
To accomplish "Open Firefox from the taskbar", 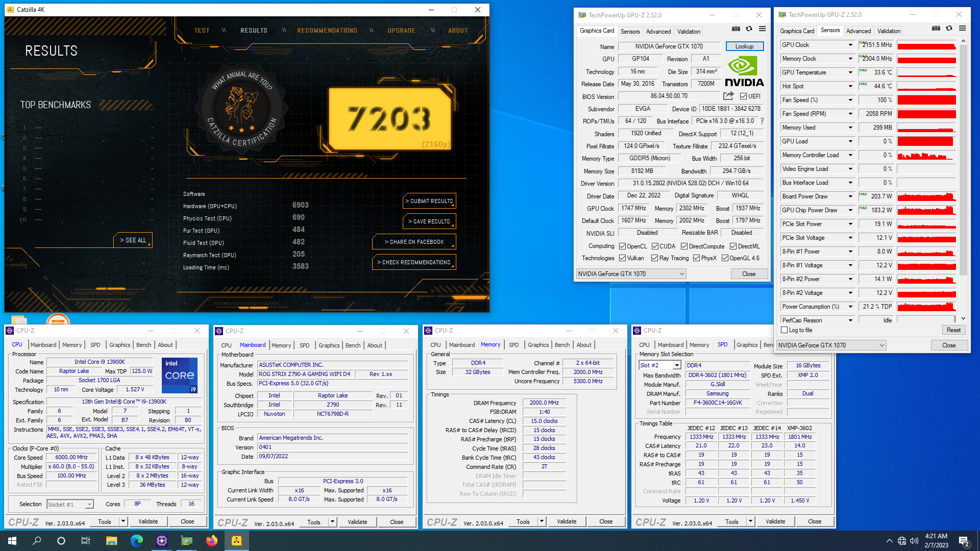I will (211, 541).
